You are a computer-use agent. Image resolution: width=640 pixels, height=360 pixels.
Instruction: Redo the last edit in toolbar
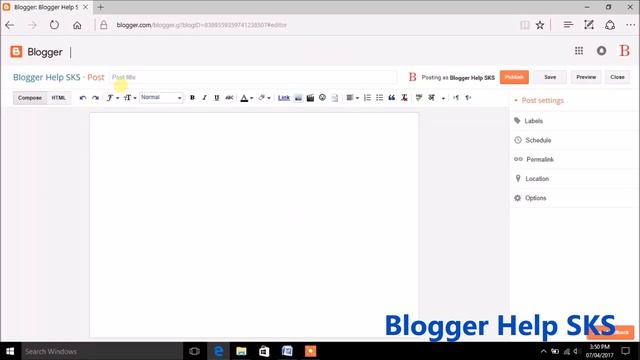pyautogui.click(x=95, y=98)
